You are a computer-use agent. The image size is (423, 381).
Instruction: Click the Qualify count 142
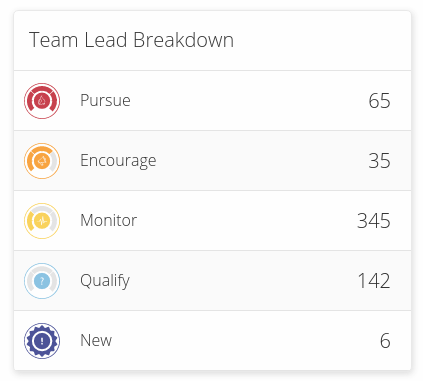(x=374, y=281)
